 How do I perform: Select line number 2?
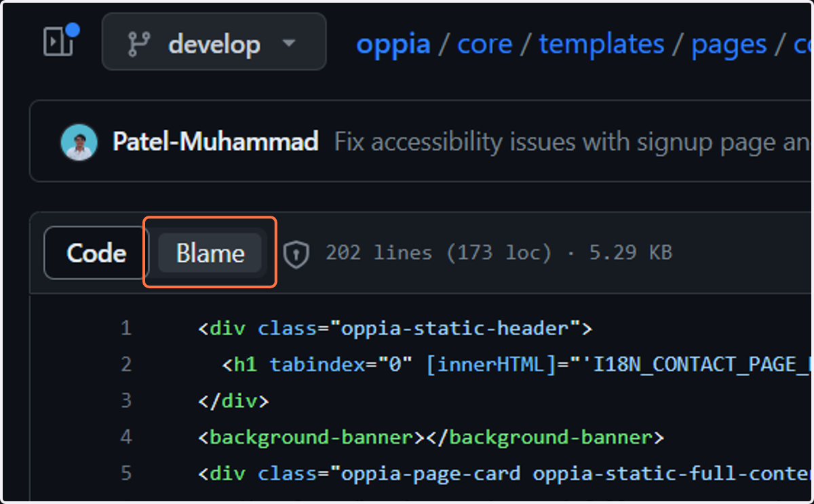coord(125,365)
